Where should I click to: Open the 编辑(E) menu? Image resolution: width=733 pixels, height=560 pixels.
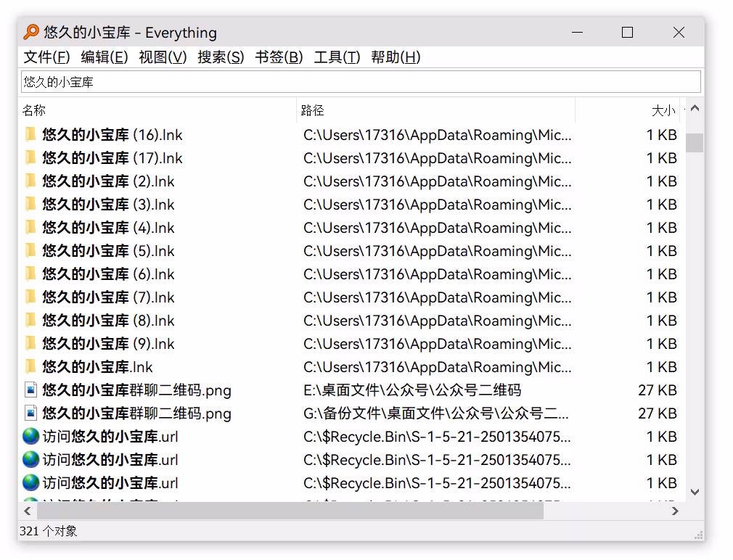point(105,57)
